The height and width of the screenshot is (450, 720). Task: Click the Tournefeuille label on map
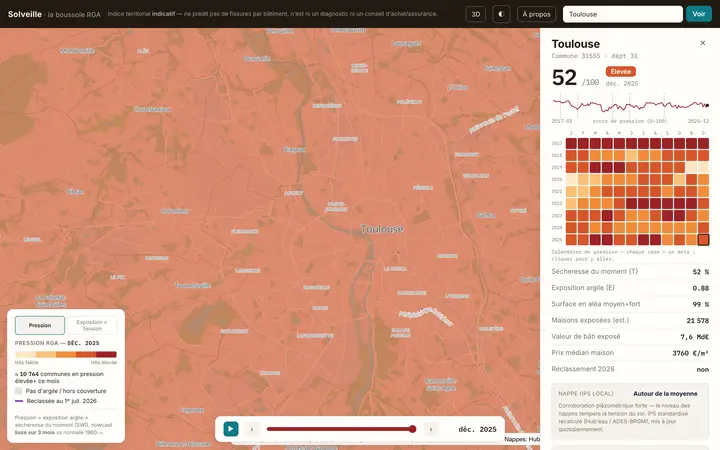192,285
